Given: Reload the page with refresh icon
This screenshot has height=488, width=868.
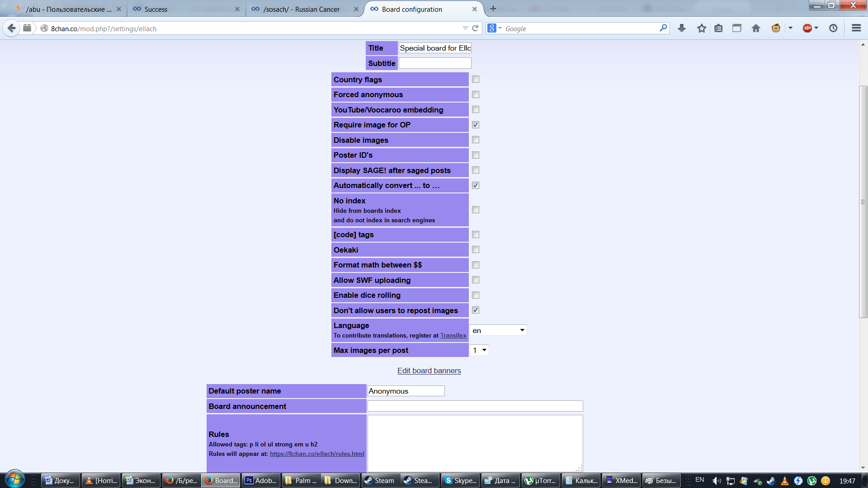Looking at the screenshot, I should point(475,28).
